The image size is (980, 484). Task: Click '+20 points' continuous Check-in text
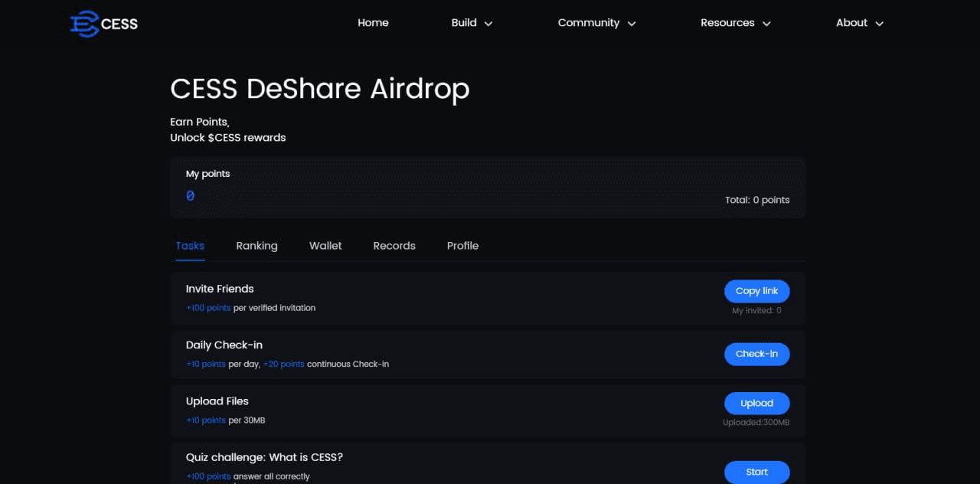(284, 364)
